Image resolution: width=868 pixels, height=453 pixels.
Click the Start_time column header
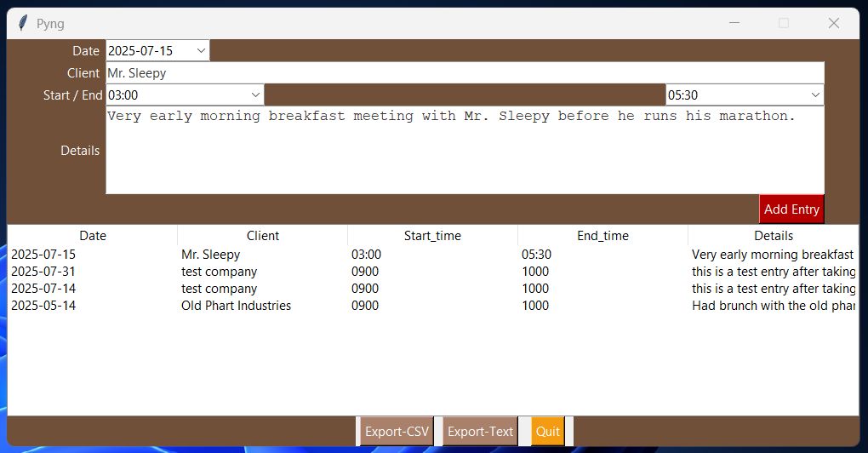[432, 236]
